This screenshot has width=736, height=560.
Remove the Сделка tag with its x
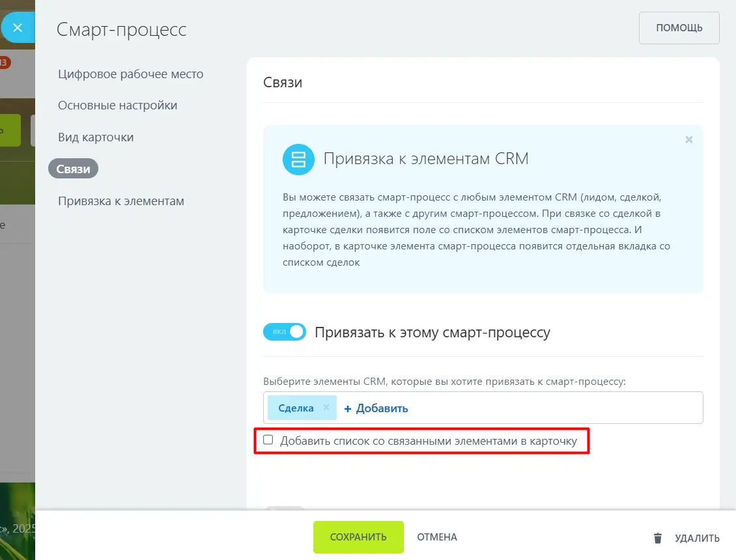pyautogui.click(x=326, y=408)
